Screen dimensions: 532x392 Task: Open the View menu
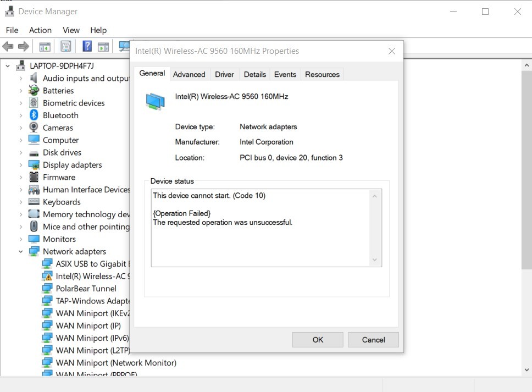click(71, 30)
